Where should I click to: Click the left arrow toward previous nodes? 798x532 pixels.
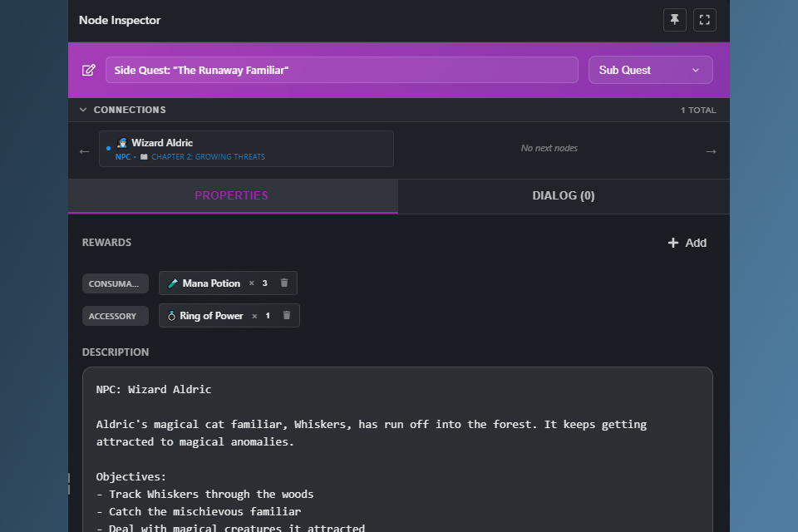tap(84, 151)
